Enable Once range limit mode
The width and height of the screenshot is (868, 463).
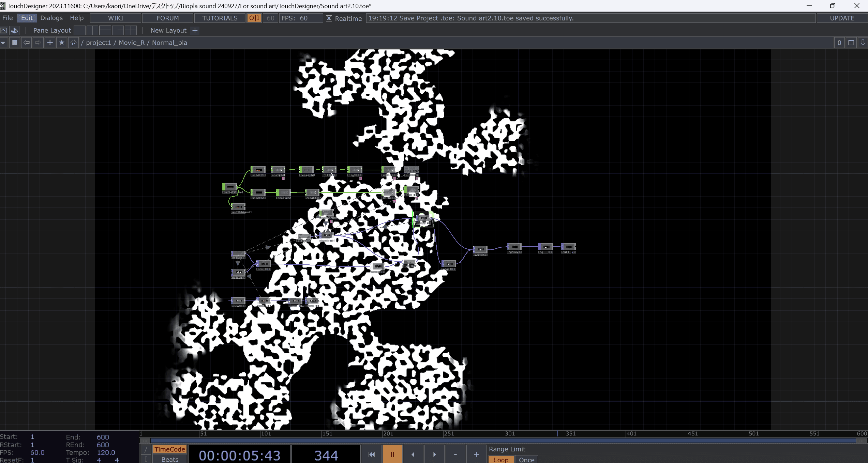pyautogui.click(x=526, y=460)
